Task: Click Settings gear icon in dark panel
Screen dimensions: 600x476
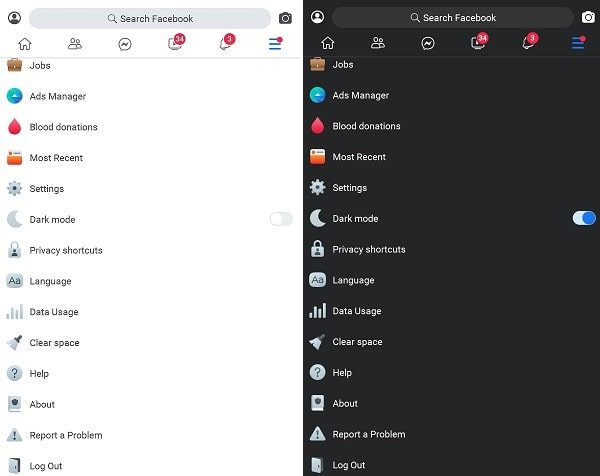Action: [317, 187]
